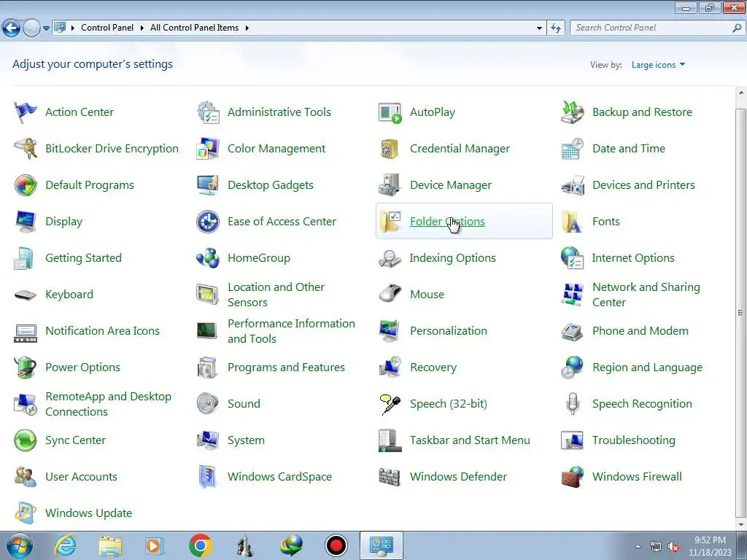Open the Color Management icon

click(x=208, y=149)
